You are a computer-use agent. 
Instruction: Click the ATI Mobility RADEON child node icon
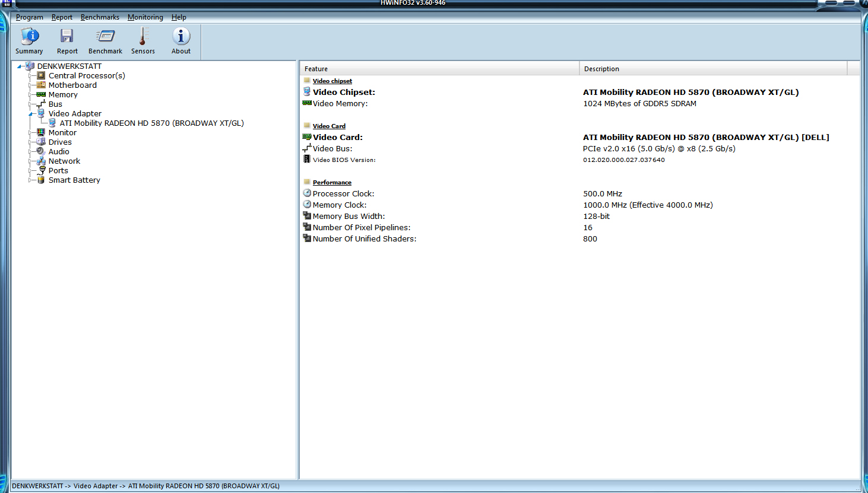(x=52, y=123)
